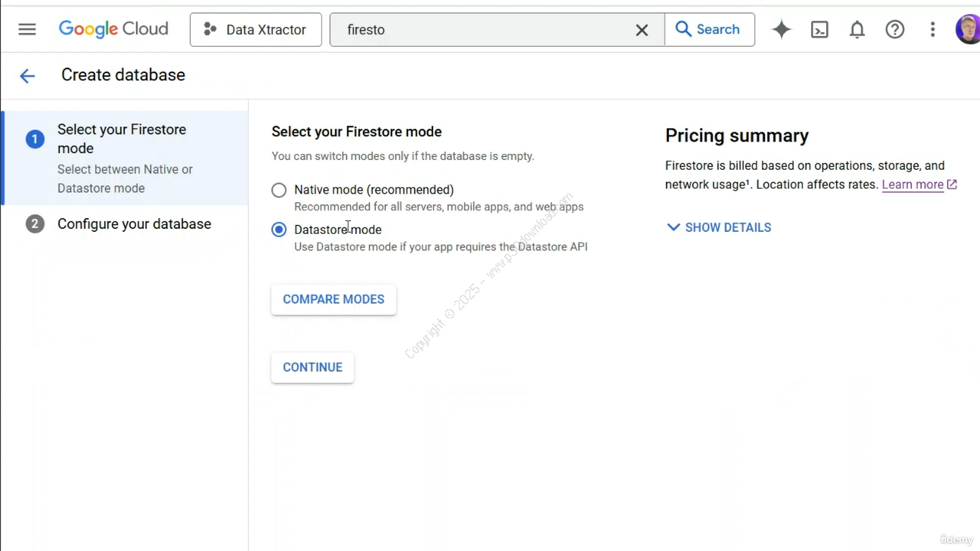
Task: Go back using the arrow icon
Action: [x=27, y=75]
